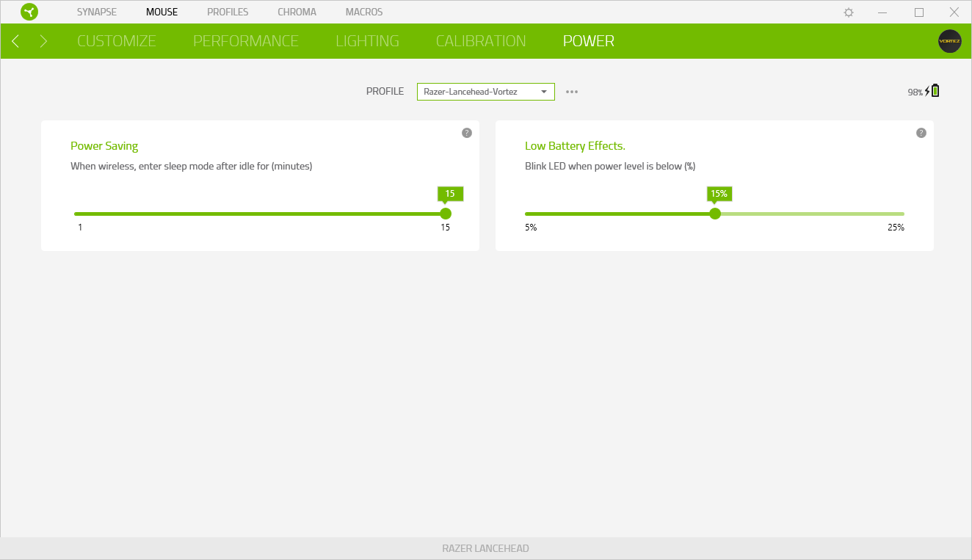The image size is (972, 560).
Task: Click the battery charging status icon
Action: pos(932,91)
